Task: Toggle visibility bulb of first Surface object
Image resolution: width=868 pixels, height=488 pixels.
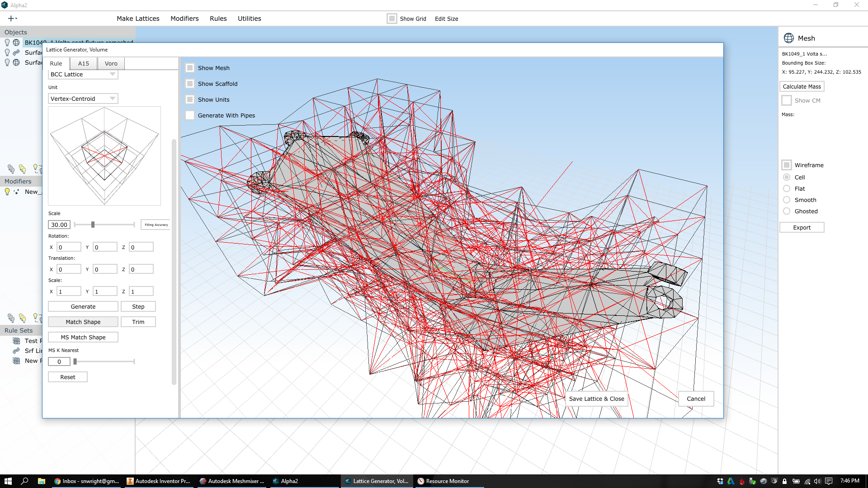Action: point(7,52)
